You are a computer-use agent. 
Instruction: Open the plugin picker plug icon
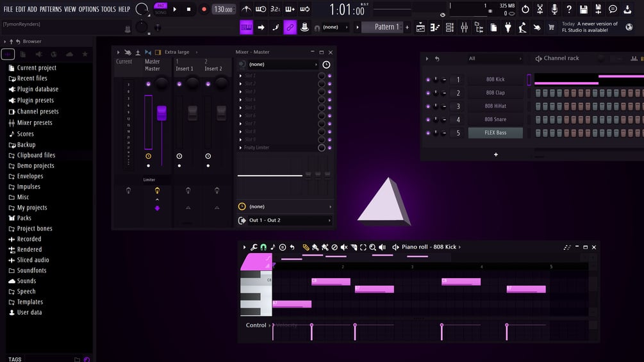508,28
